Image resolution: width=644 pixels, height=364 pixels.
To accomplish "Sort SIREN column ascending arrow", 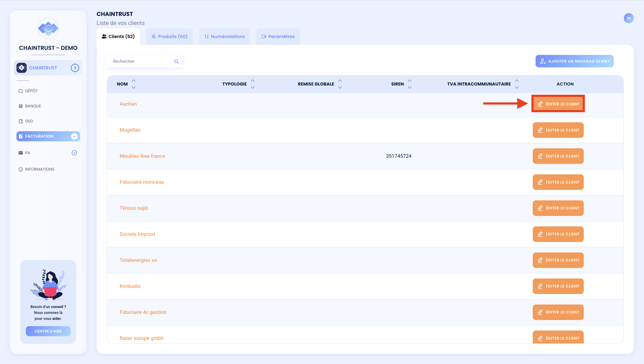I will click(409, 81).
